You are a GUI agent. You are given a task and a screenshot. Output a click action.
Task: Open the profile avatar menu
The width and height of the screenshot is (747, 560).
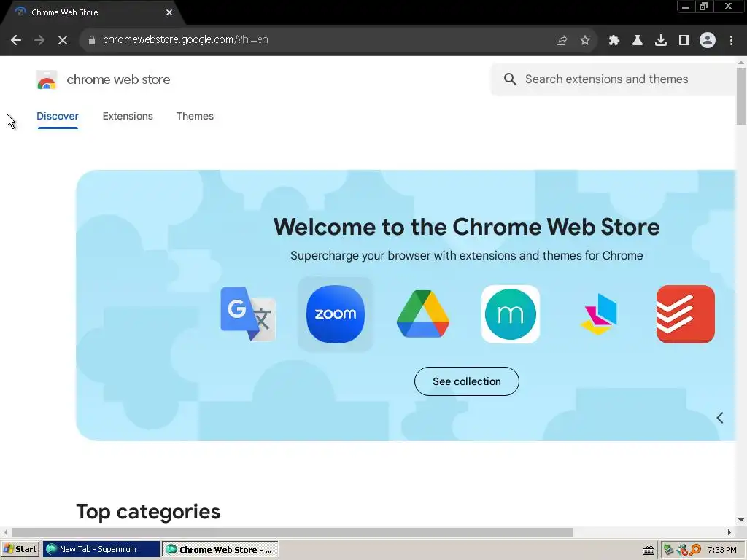click(x=708, y=40)
